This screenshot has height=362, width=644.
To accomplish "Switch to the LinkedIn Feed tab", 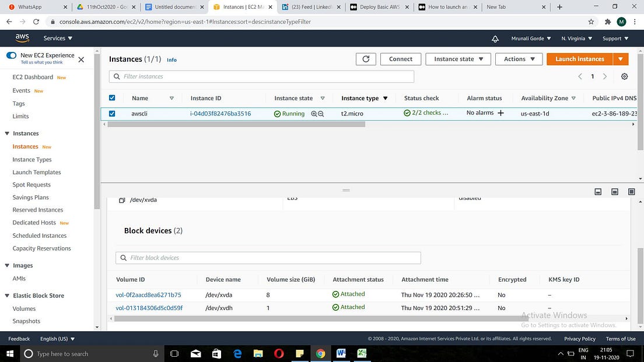I will [310, 7].
